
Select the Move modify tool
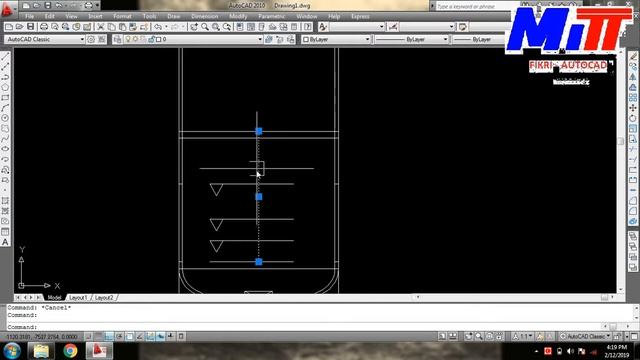pyautogui.click(x=633, y=108)
